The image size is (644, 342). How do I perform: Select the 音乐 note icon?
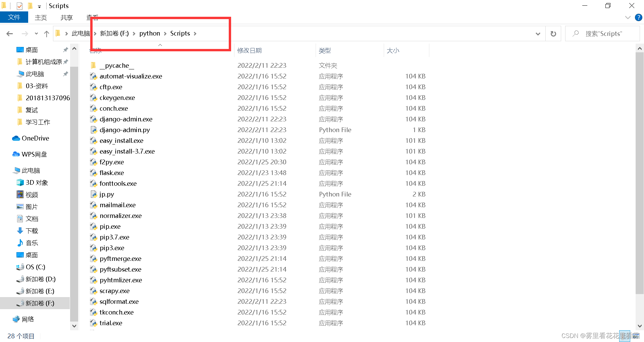tap(20, 243)
